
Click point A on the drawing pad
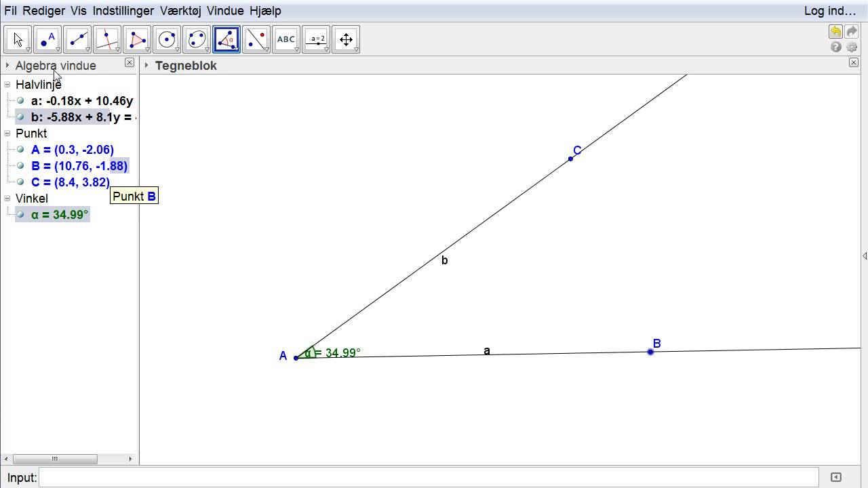point(296,357)
